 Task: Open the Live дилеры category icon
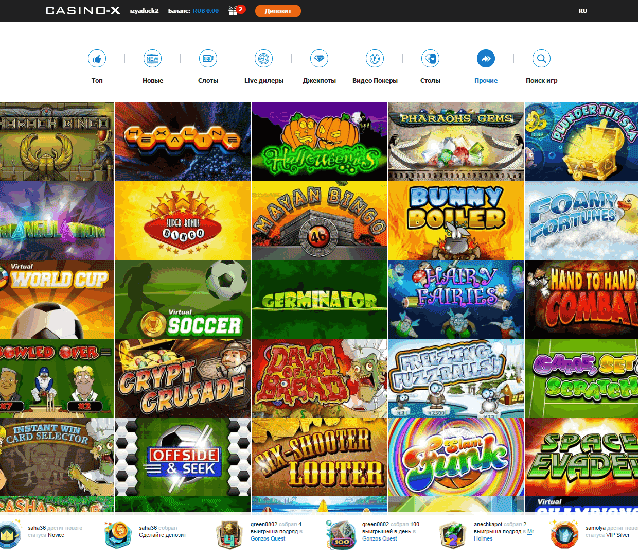click(x=263, y=59)
